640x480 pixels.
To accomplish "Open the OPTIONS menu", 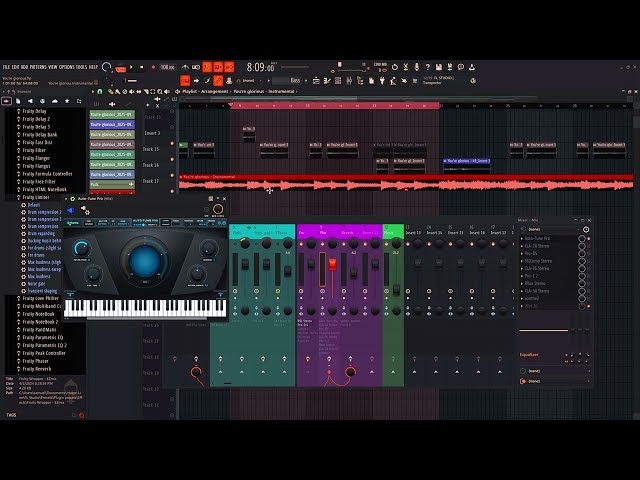I will click(x=67, y=67).
